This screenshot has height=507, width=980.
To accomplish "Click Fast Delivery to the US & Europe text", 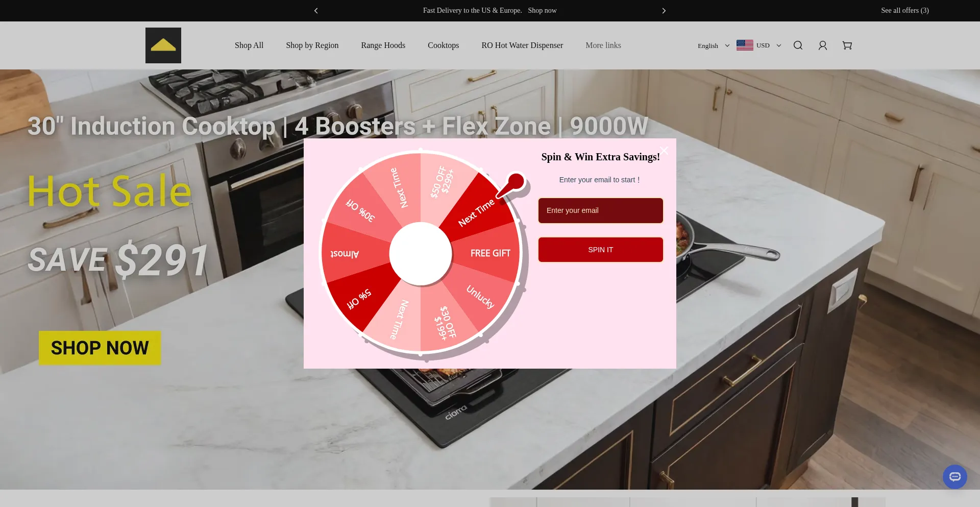I will pyautogui.click(x=472, y=11).
